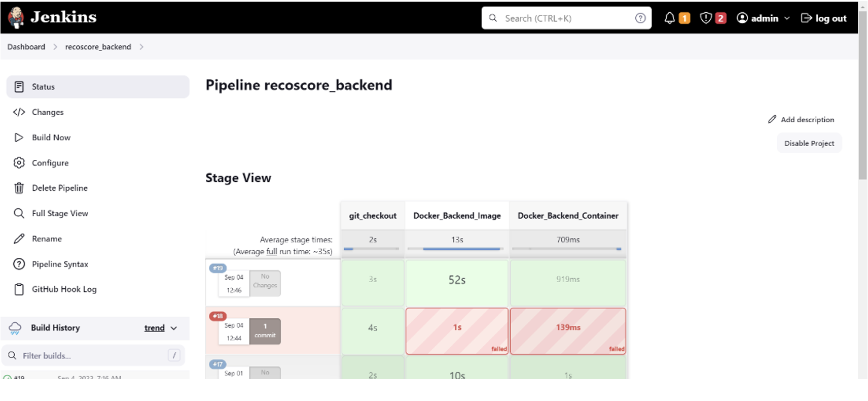The height and width of the screenshot is (401, 868).
Task: Click the Pipeline Syntax help icon
Action: click(19, 264)
